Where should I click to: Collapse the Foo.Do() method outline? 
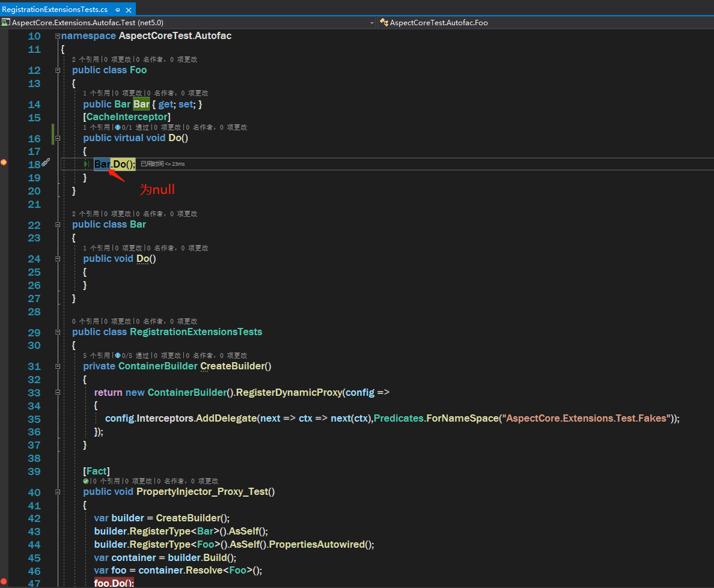(x=58, y=138)
